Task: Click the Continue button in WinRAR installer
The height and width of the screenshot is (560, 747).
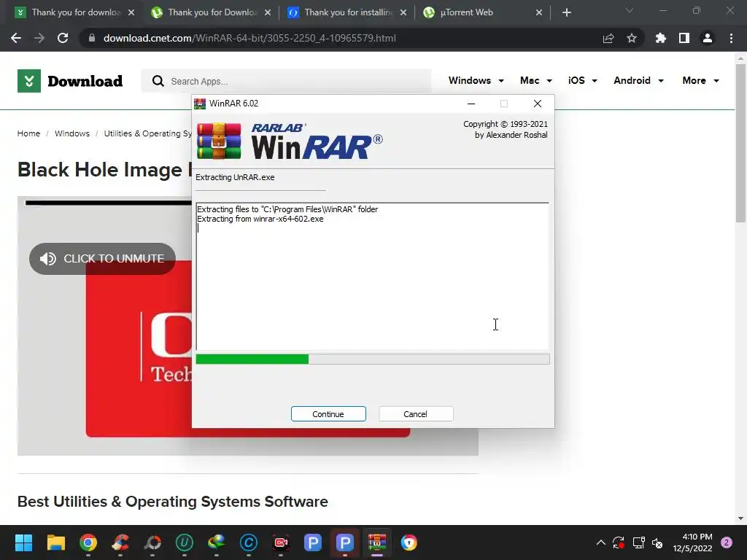Action: point(328,414)
